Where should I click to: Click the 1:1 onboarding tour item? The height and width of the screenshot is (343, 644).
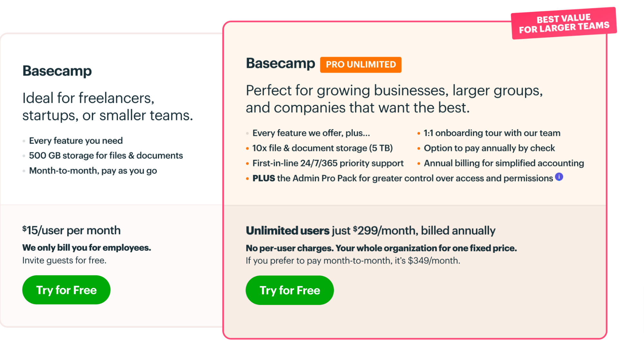coord(492,133)
